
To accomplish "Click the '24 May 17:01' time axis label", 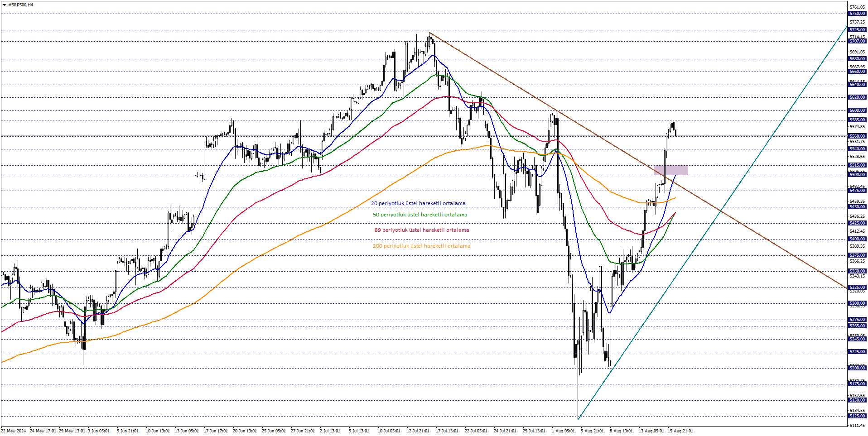I will (43, 431).
